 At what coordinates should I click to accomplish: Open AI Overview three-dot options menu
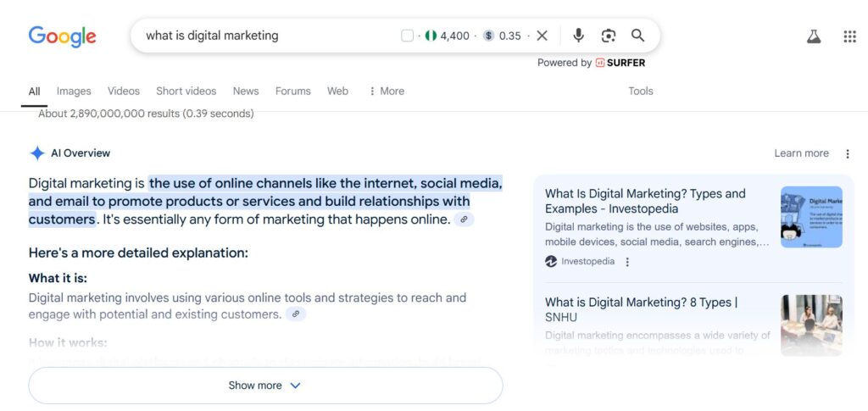[848, 153]
